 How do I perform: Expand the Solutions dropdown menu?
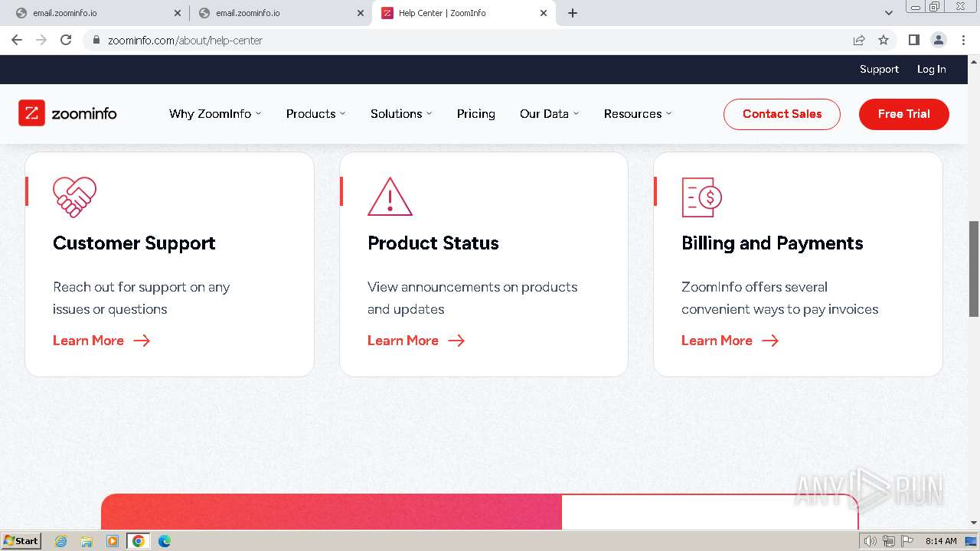click(401, 113)
